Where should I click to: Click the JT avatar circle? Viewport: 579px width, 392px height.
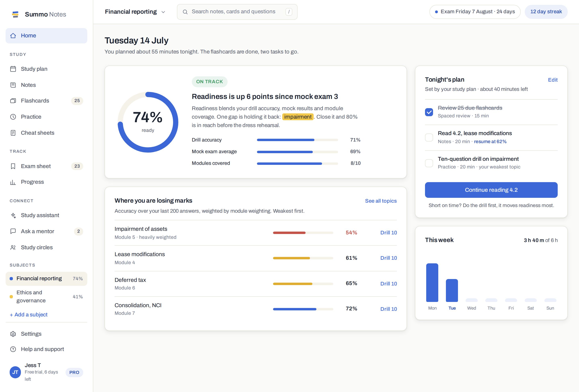pyautogui.click(x=15, y=372)
